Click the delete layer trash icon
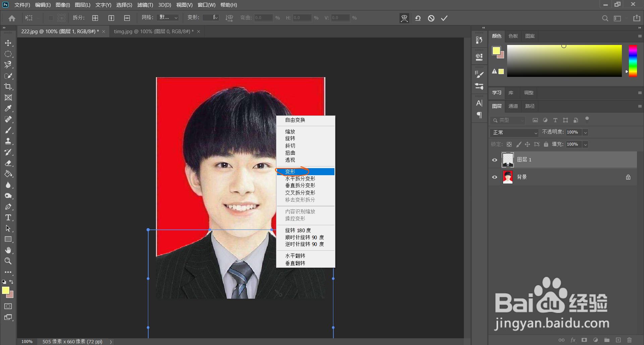The width and height of the screenshot is (644, 345). coord(629,340)
